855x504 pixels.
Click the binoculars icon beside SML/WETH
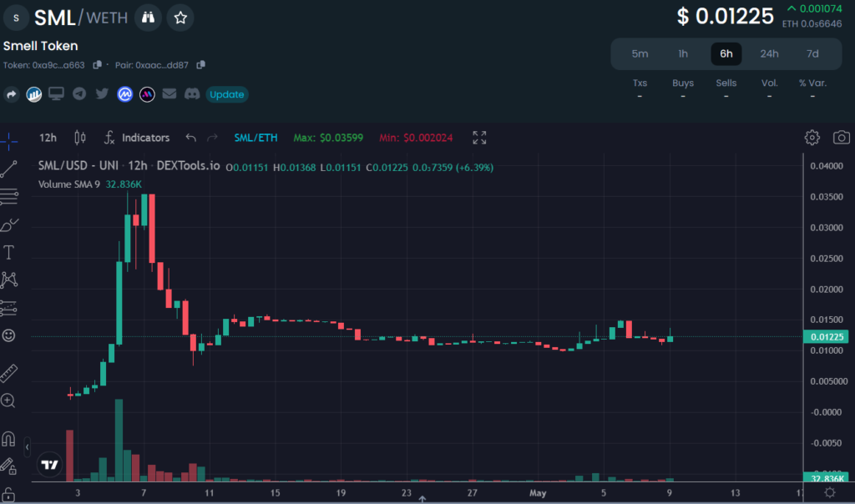tap(148, 17)
